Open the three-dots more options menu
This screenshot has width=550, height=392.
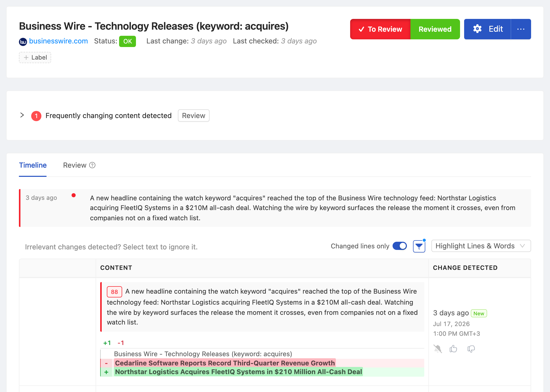(x=521, y=29)
